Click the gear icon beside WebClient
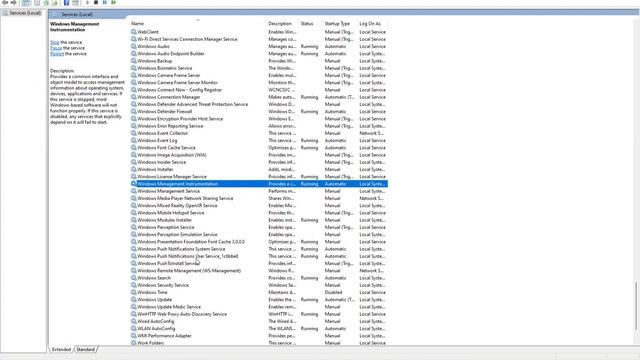Viewport: 640px width, 360px height. [x=133, y=32]
